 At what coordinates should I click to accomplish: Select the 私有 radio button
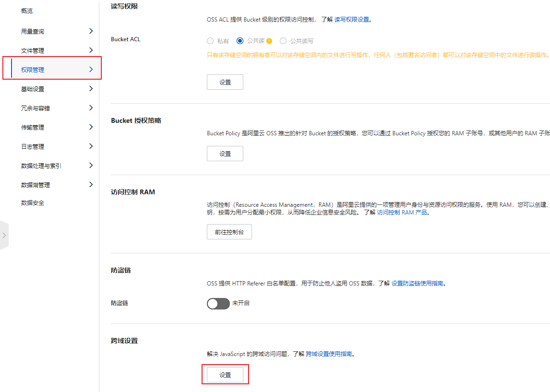point(210,41)
